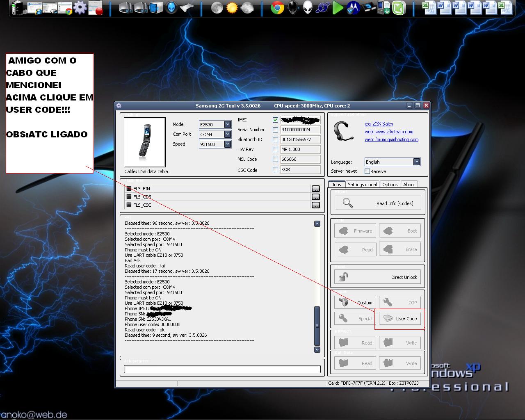The height and width of the screenshot is (420, 525).
Task: Switch to the About tab
Action: tap(409, 185)
